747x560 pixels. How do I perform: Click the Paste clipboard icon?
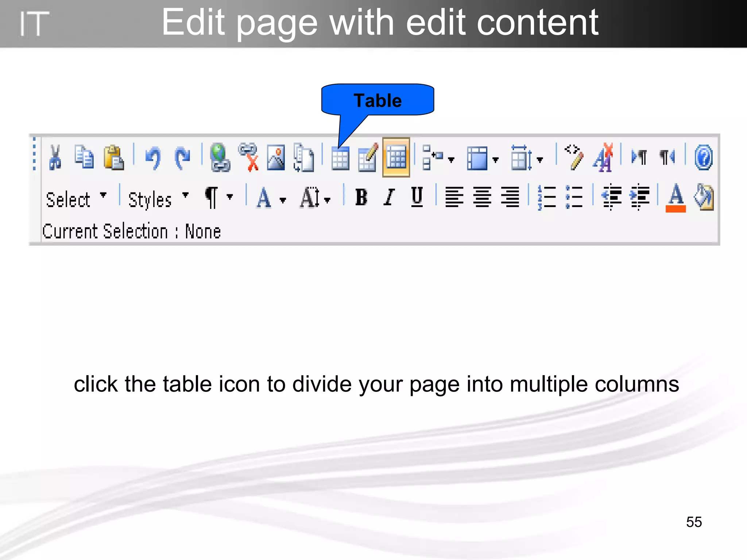(113, 157)
